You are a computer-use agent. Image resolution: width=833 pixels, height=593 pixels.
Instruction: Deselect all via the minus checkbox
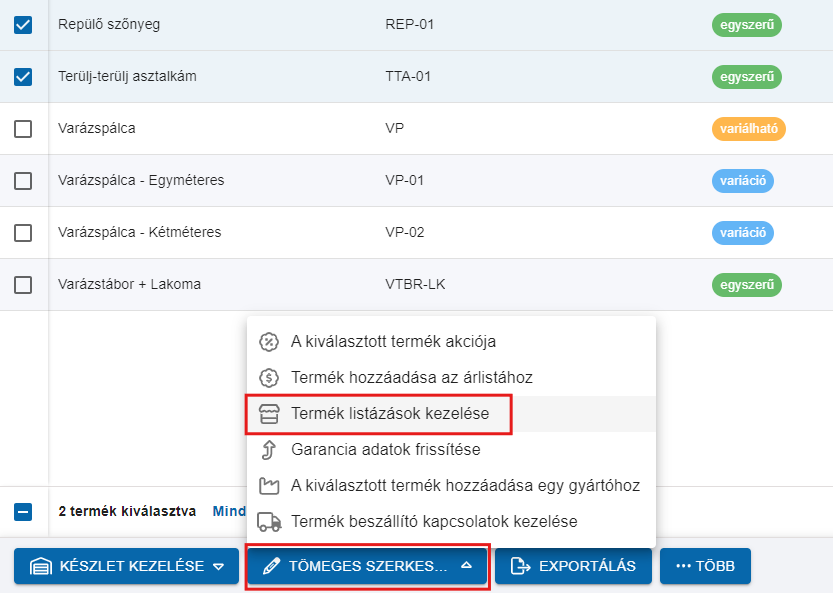pyautogui.click(x=23, y=511)
